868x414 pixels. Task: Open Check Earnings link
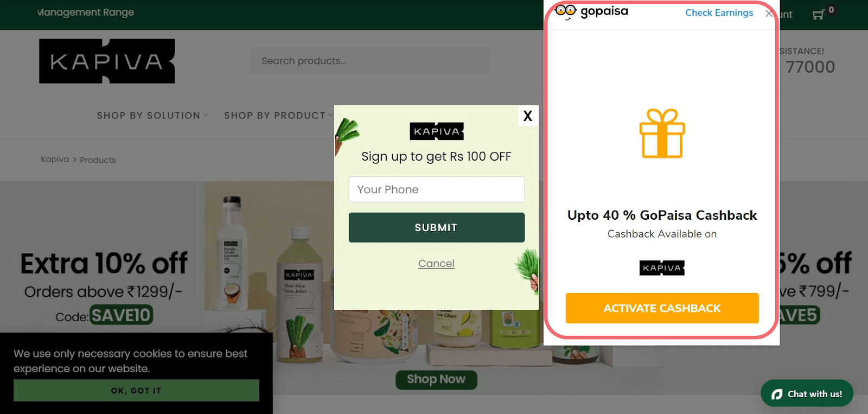pos(719,12)
